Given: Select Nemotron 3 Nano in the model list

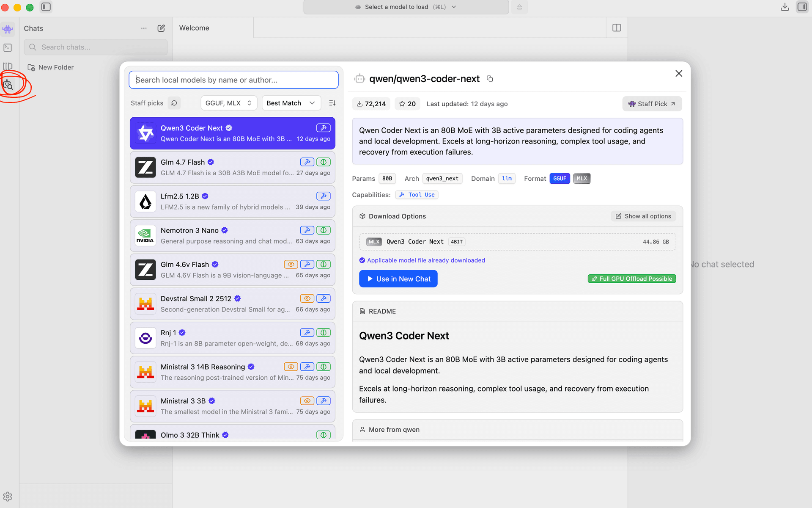Looking at the screenshot, I should [233, 236].
